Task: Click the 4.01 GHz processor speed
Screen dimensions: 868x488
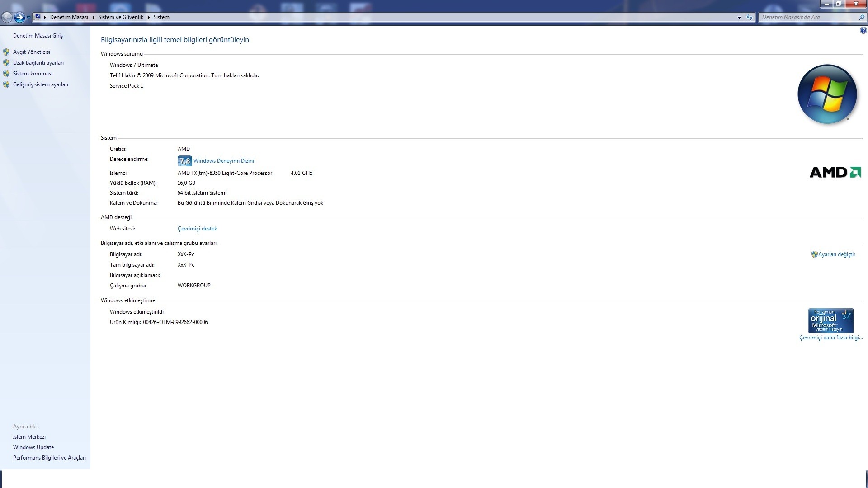Action: (x=301, y=173)
